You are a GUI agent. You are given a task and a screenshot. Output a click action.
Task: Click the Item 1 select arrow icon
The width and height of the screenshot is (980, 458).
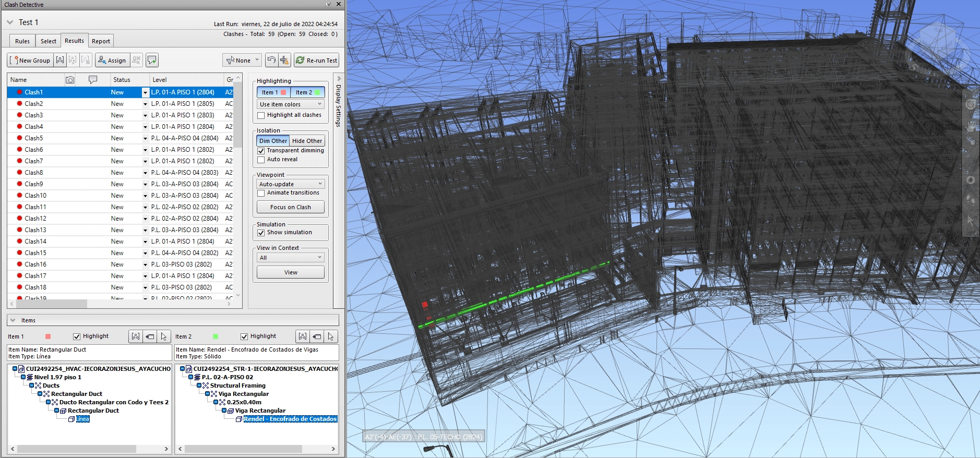tap(164, 336)
